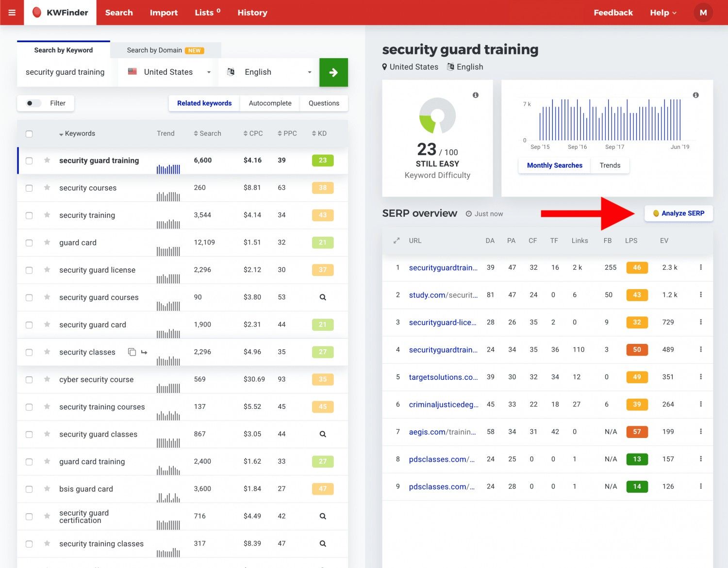
Task: Load KD for security guard courses
Action: coord(323,297)
